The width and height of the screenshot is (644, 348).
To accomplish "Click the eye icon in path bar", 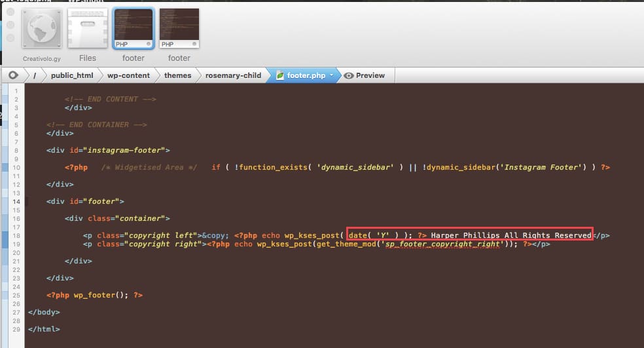I will [x=13, y=75].
